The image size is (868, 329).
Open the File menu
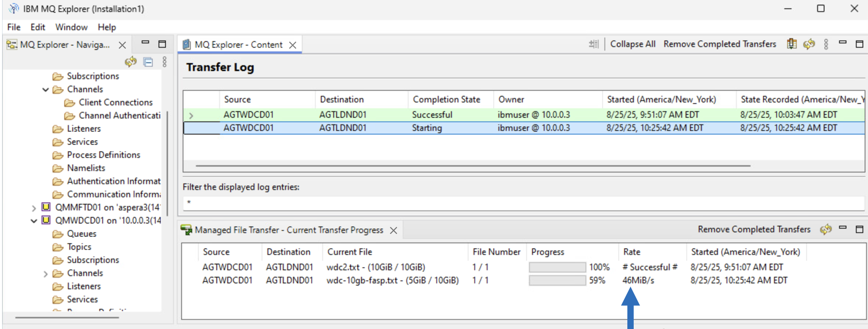pyautogui.click(x=14, y=27)
